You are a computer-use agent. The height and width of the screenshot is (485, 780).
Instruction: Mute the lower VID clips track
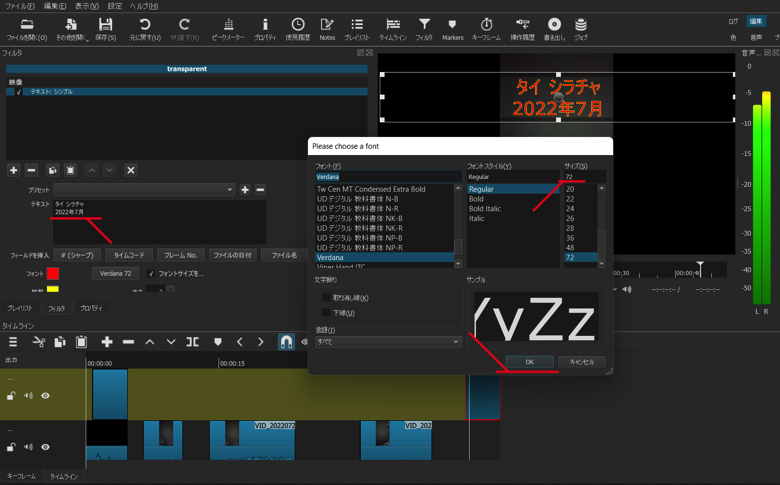[28, 447]
